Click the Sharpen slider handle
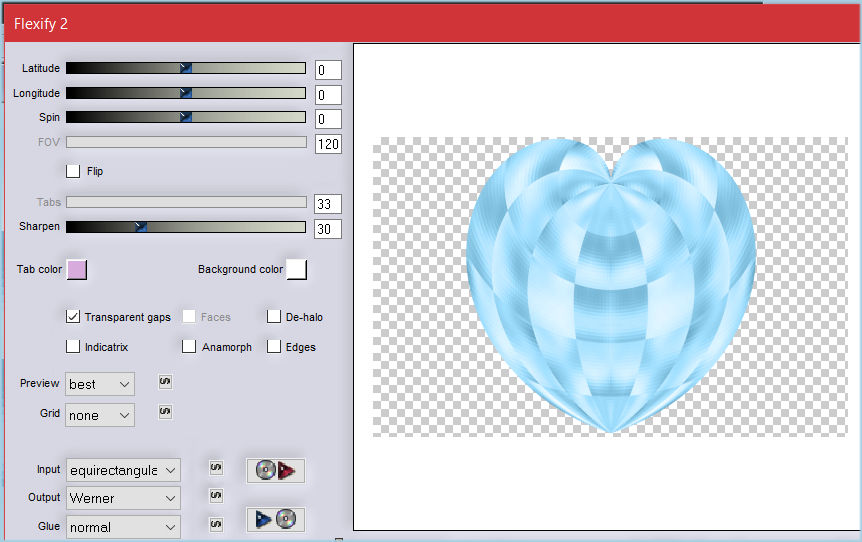 pos(141,226)
